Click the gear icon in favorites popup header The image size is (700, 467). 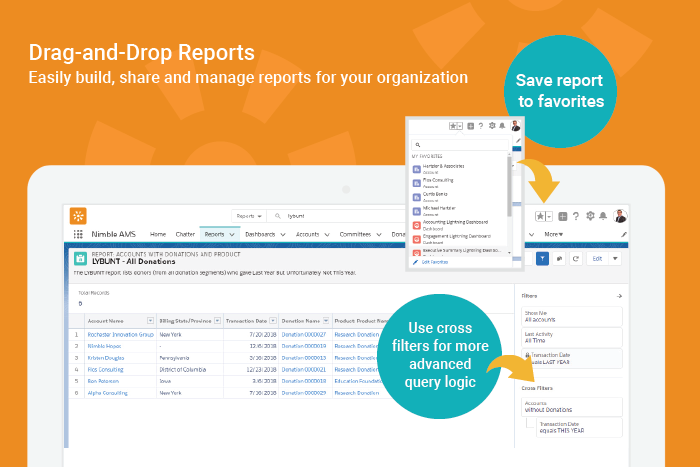(492, 125)
